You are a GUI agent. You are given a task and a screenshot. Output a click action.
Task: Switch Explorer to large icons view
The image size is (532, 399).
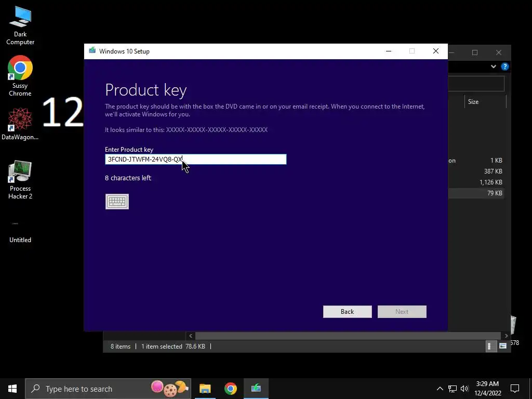pyautogui.click(x=503, y=346)
